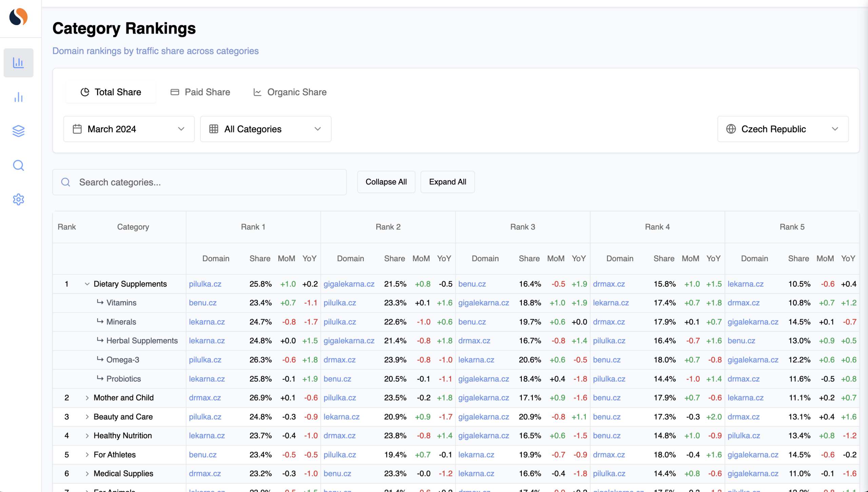Screen dimensions: 868x492
Task: Click the calendar icon beside March 2024
Action: [77, 129]
